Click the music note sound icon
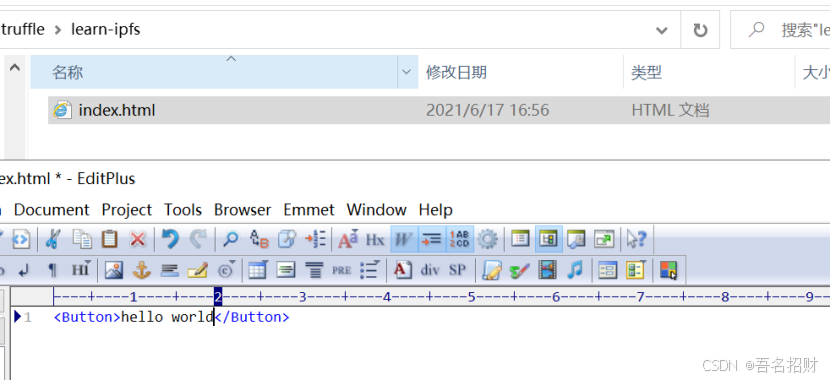Image resolution: width=830 pixels, height=381 pixels. [575, 270]
